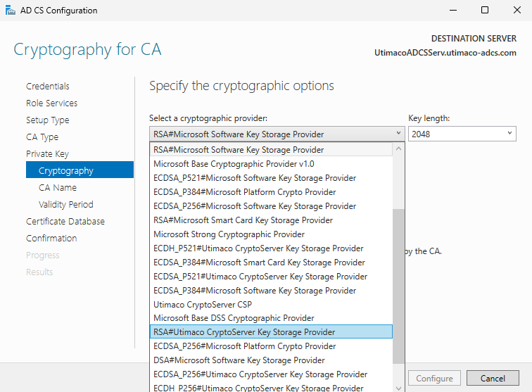Go to Credentials step in sidebar
This screenshot has width=532, height=392.
coord(48,87)
